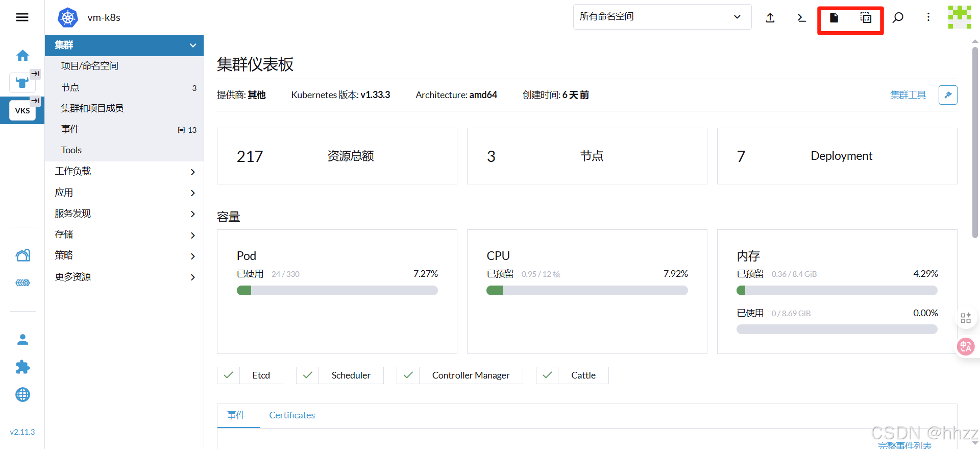Click the 创建时间 6 天前 text
Screen dimensions: 980x449
[555, 95]
